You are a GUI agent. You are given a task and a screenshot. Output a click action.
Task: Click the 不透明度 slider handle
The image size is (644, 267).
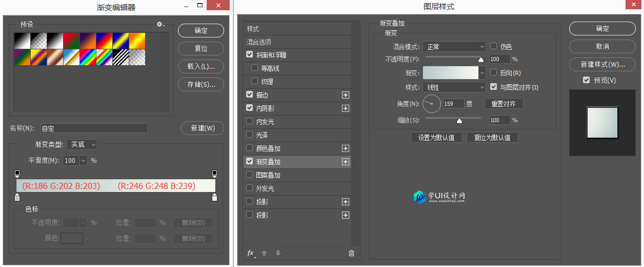[481, 60]
